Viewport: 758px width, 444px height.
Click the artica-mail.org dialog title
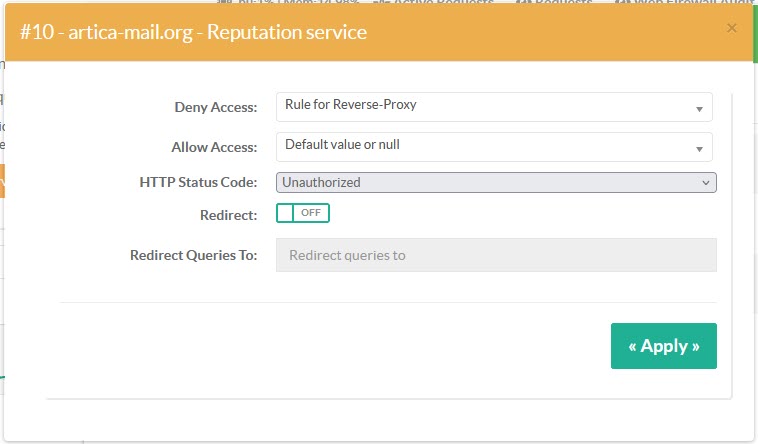tap(193, 32)
